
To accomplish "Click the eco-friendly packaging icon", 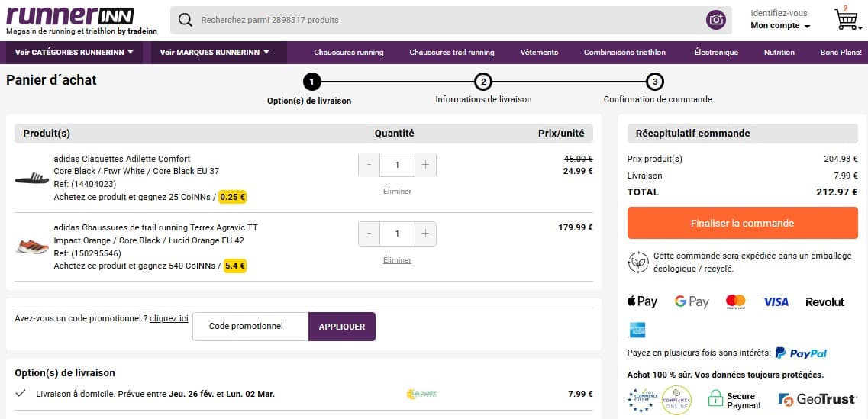I will coord(637,263).
